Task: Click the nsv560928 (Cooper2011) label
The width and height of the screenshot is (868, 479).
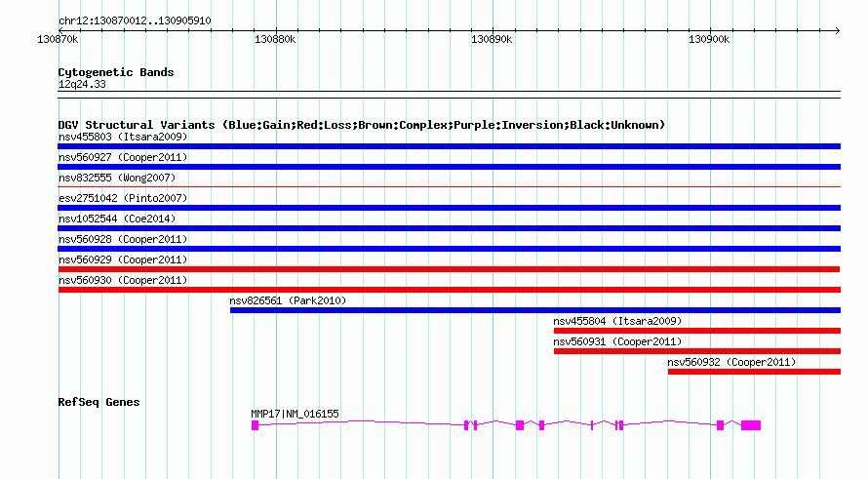Action: [123, 239]
